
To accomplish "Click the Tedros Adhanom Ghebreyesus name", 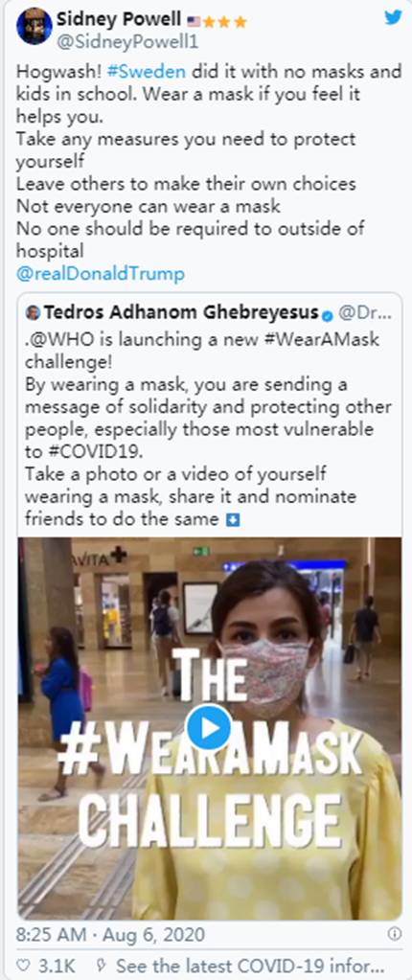I will [x=181, y=312].
